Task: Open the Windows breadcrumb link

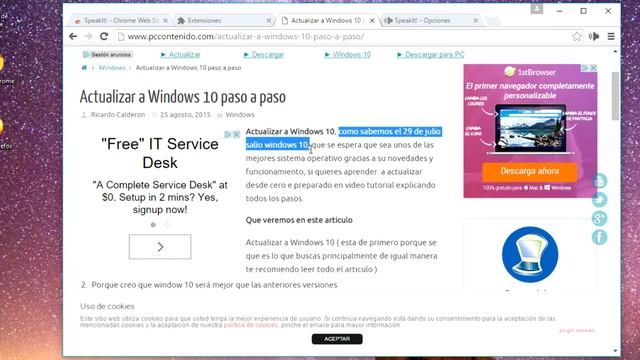Action: pos(112,68)
